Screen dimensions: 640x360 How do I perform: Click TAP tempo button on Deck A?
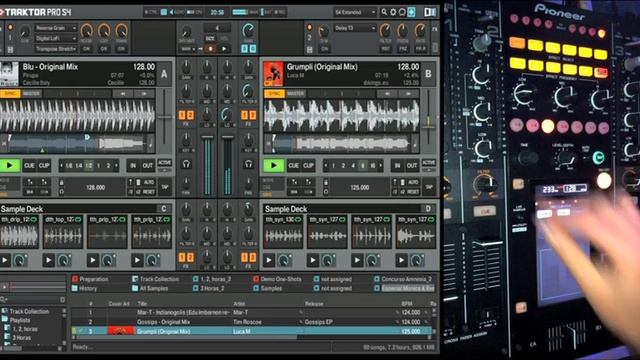pos(165,187)
